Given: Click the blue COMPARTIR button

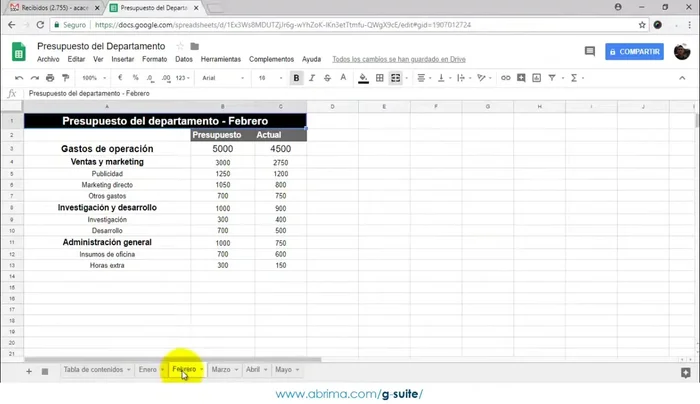Looking at the screenshot, I should (634, 52).
